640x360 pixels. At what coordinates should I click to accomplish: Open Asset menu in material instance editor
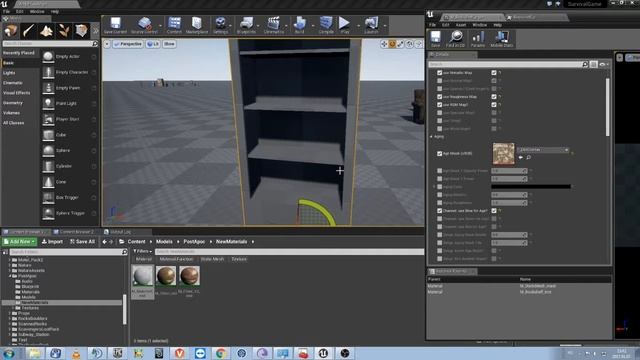[x=460, y=25]
